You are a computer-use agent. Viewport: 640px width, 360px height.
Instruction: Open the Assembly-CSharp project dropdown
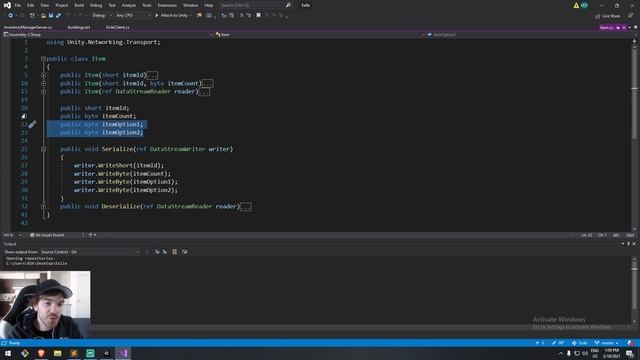pos(108,35)
